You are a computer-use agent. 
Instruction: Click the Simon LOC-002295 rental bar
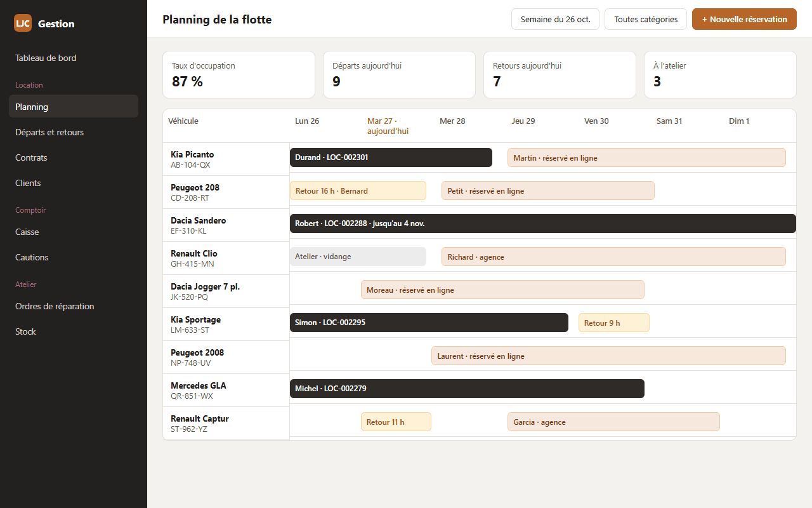click(429, 323)
